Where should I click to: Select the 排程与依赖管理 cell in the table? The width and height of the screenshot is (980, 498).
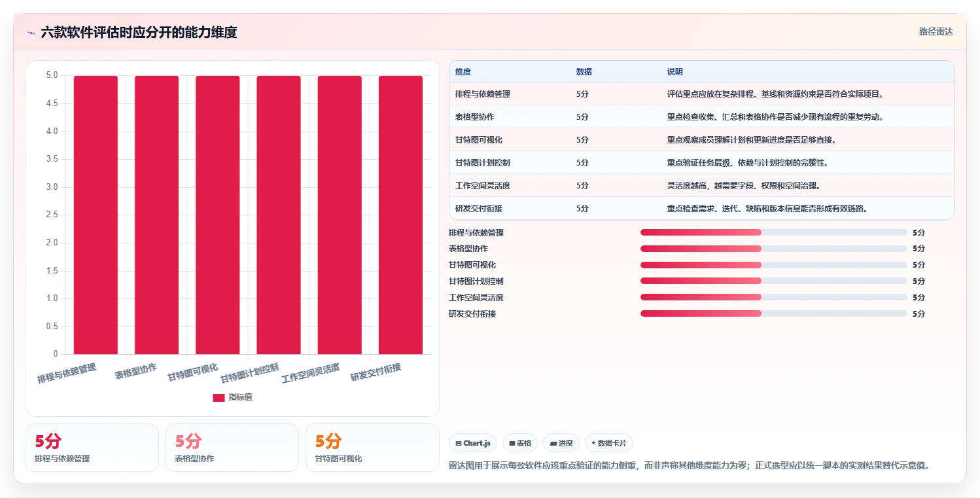coord(483,94)
